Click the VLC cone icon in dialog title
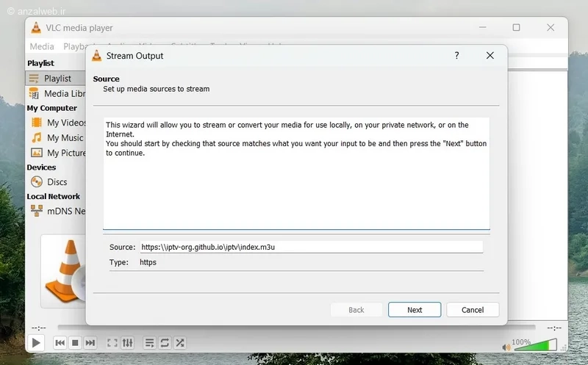The height and width of the screenshot is (365, 588). [x=97, y=56]
